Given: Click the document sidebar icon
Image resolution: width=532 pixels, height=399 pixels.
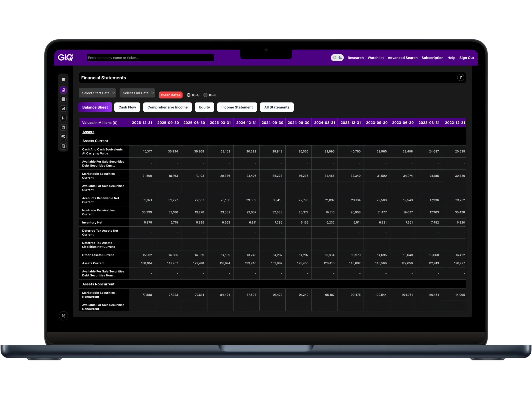Looking at the screenshot, I should pos(63,90).
